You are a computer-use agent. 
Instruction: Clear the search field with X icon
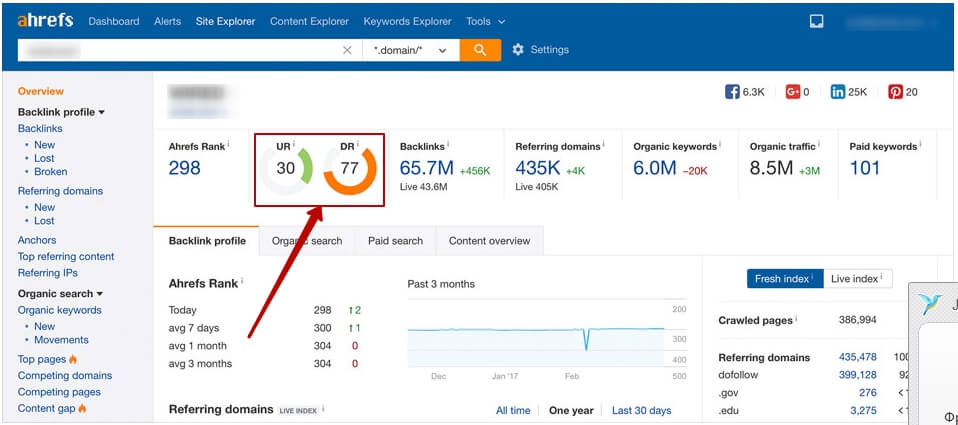click(347, 50)
